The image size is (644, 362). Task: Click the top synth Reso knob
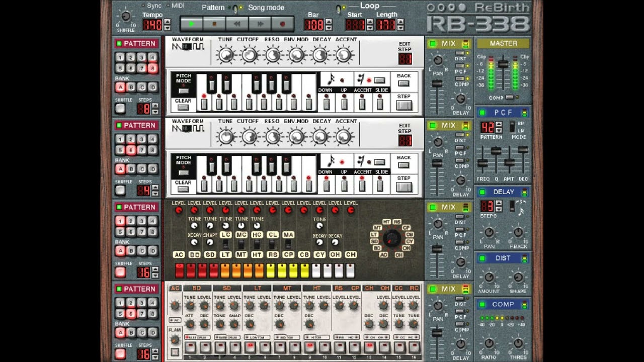click(x=272, y=54)
